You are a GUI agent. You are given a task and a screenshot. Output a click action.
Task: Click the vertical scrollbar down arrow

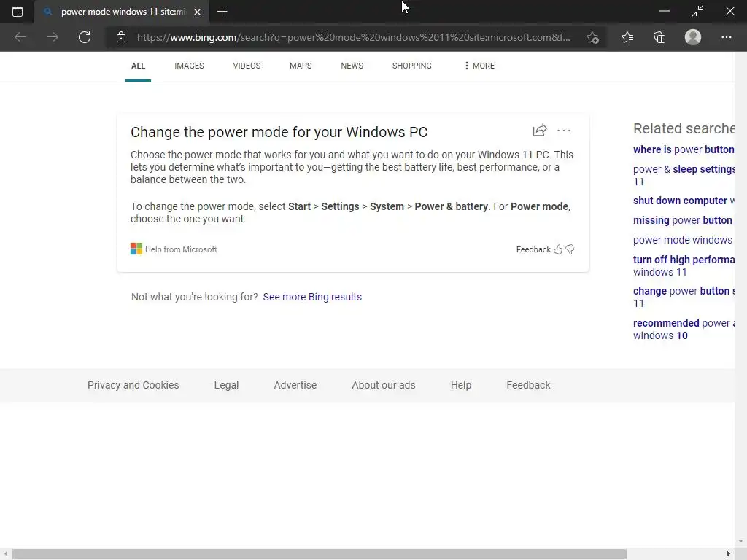(740, 541)
